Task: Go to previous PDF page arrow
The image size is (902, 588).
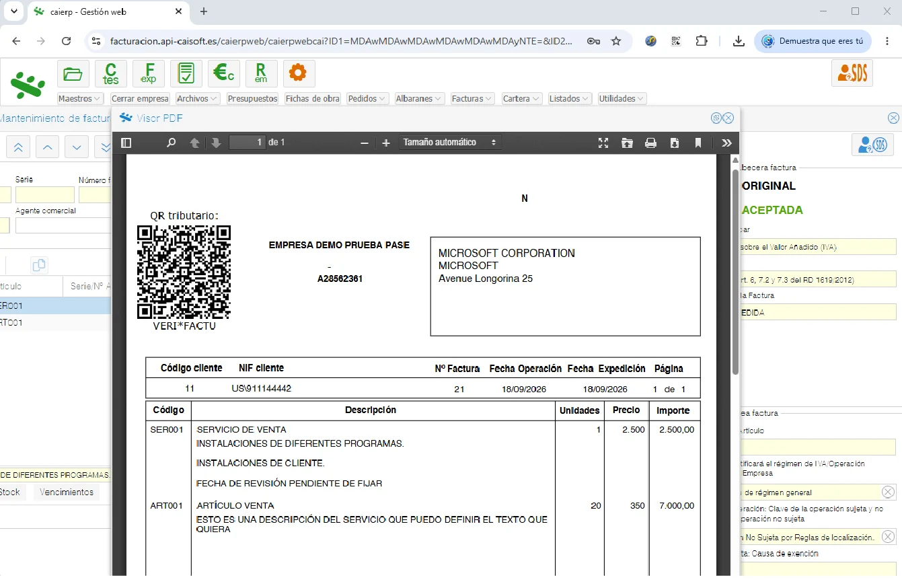Action: tap(194, 143)
